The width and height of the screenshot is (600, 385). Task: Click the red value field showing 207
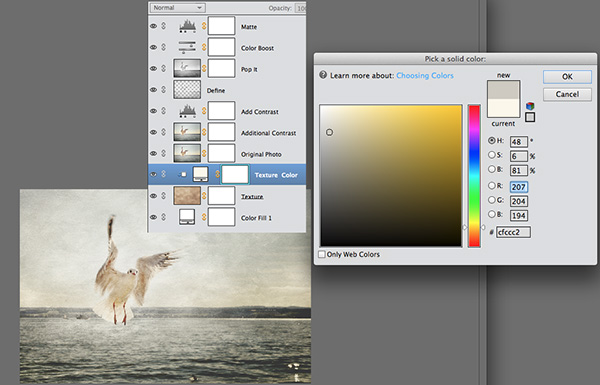(x=518, y=187)
